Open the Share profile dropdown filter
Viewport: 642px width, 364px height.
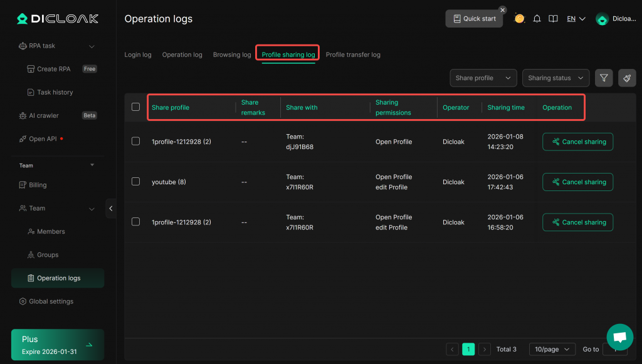point(483,78)
